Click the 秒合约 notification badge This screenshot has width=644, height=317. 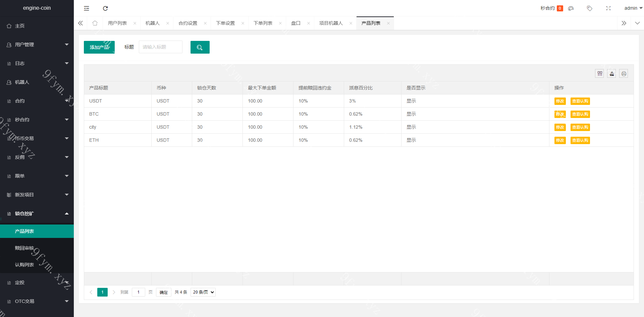click(560, 8)
